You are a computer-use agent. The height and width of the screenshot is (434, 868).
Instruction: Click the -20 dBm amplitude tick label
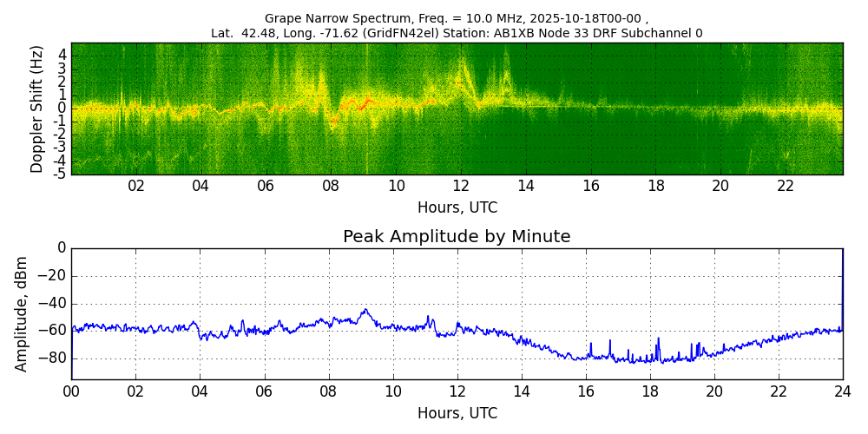point(54,276)
